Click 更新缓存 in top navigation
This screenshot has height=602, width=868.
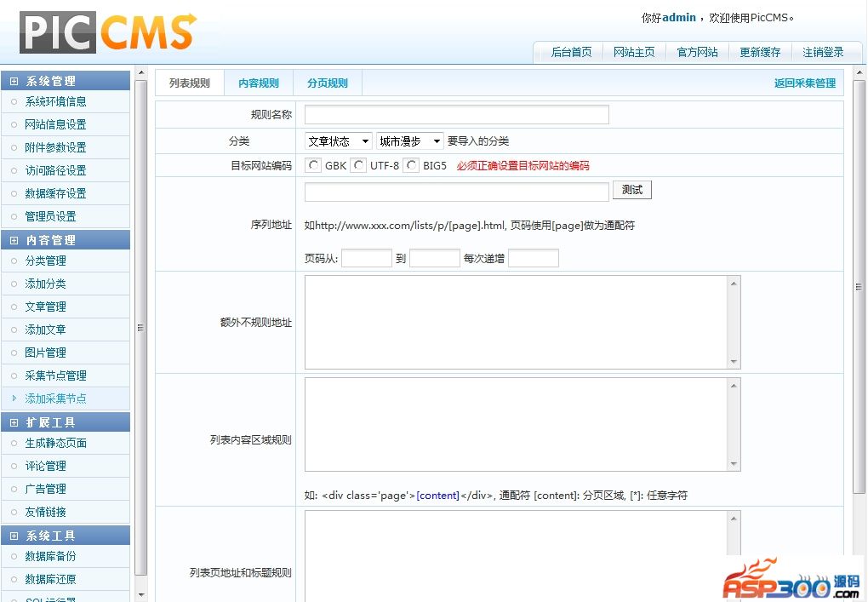[760, 53]
